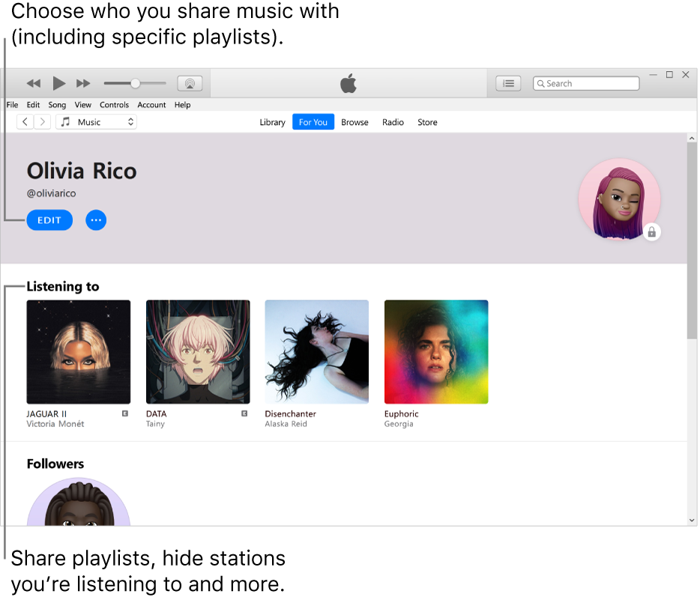700x600 pixels.
Task: Click the Rewind playback icon
Action: click(33, 83)
